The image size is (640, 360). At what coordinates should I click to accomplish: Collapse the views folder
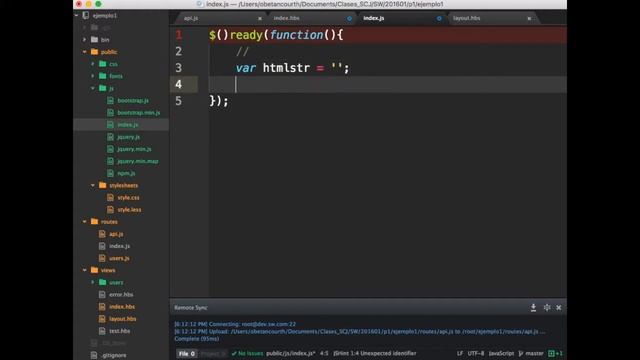pos(84,270)
